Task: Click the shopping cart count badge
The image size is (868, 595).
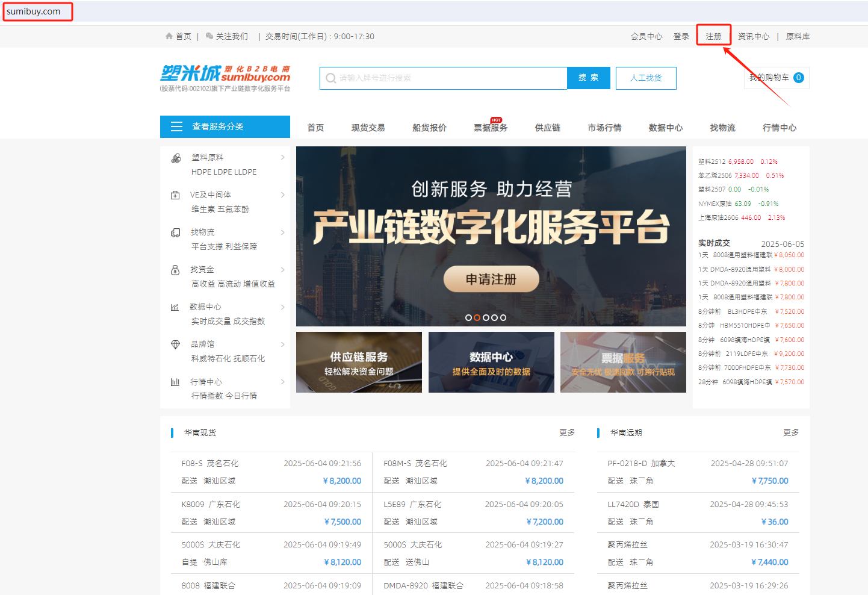Action: click(x=799, y=78)
